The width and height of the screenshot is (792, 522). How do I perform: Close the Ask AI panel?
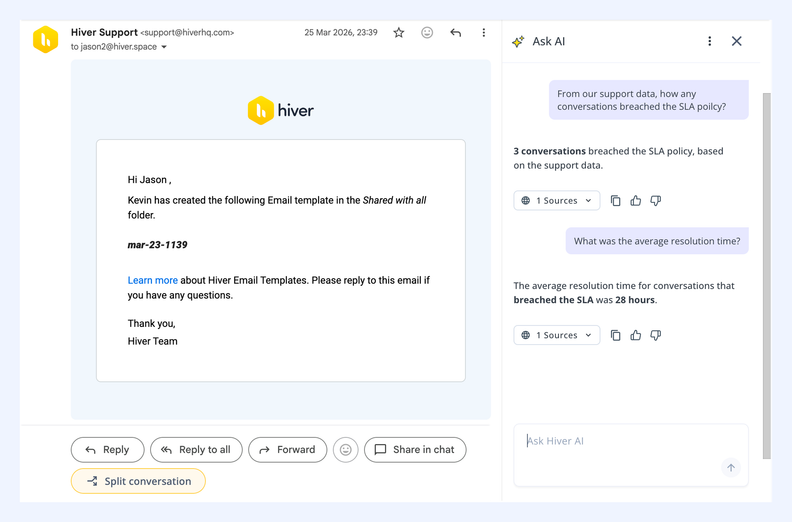[x=736, y=41]
